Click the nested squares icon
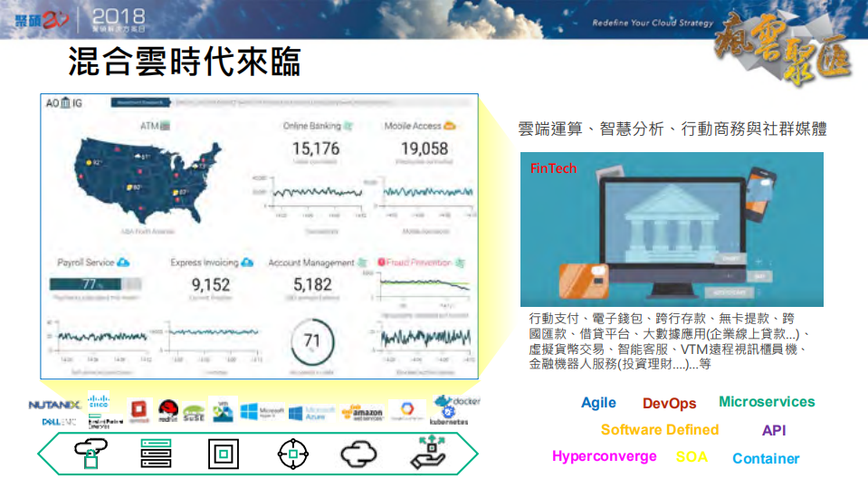 click(x=224, y=455)
